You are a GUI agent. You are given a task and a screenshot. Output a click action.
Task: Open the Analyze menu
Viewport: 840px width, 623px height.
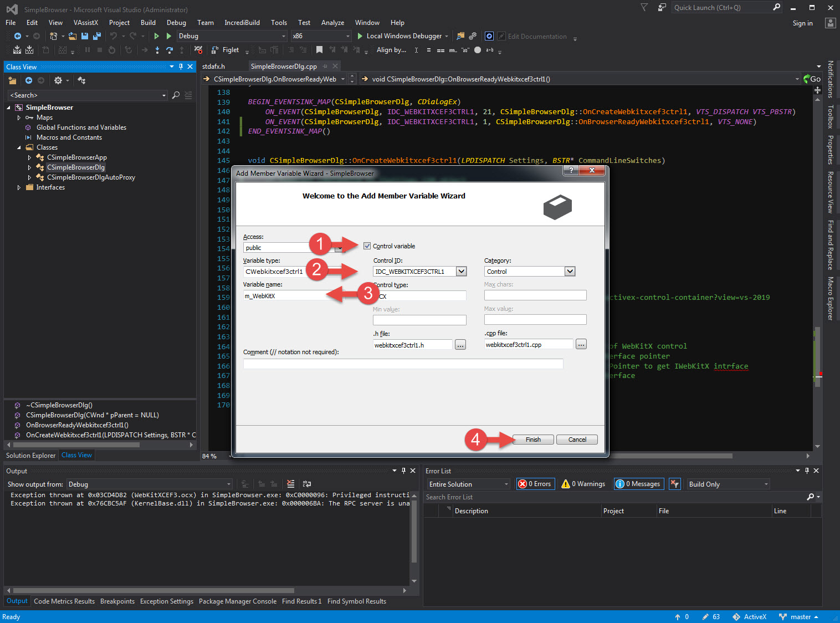[332, 23]
